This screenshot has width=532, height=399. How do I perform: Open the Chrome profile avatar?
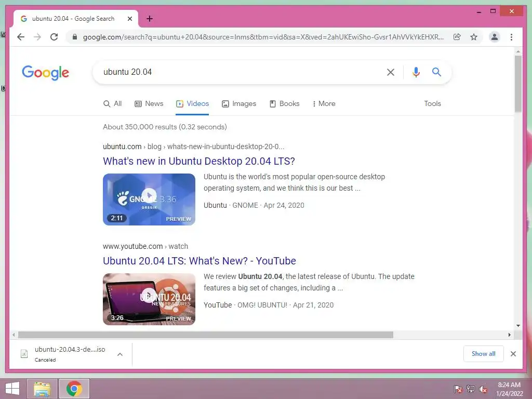point(495,37)
